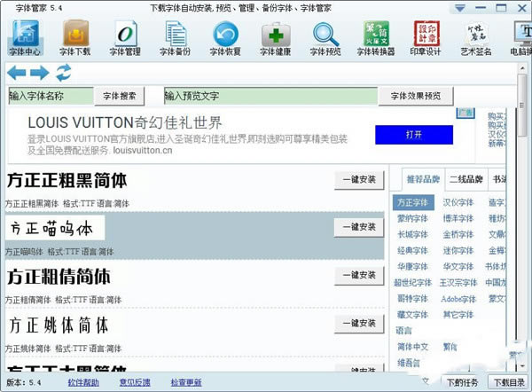Select the 方正正粗黑简体 font preview

click(x=66, y=180)
